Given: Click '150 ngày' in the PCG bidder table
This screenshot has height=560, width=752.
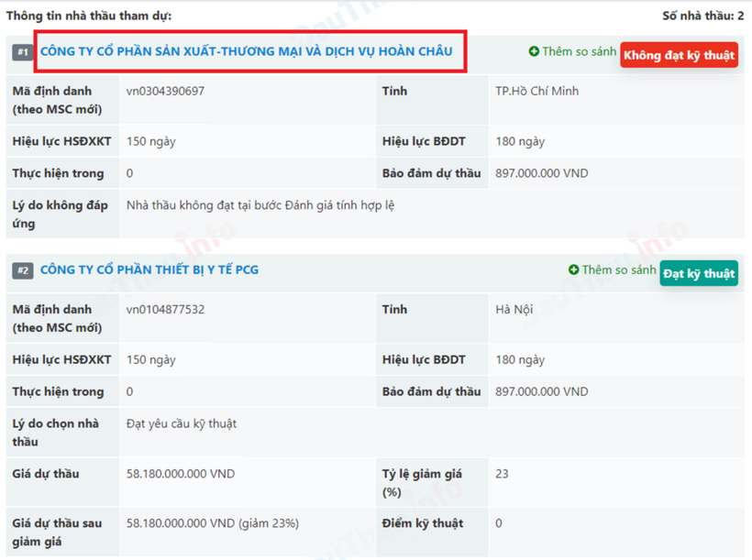Looking at the screenshot, I should coord(151,359).
